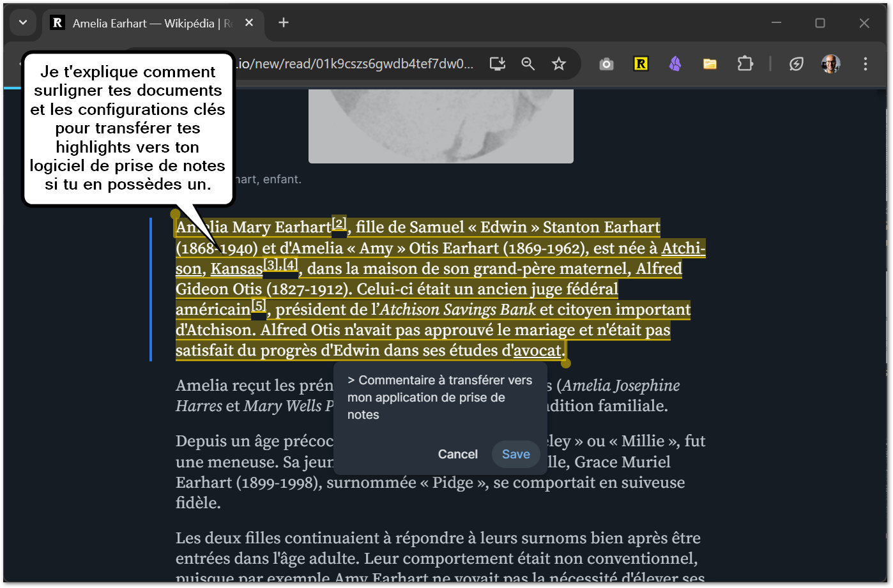This screenshot has height=588, width=893.
Task: Click into the note comment text field
Action: [439, 397]
